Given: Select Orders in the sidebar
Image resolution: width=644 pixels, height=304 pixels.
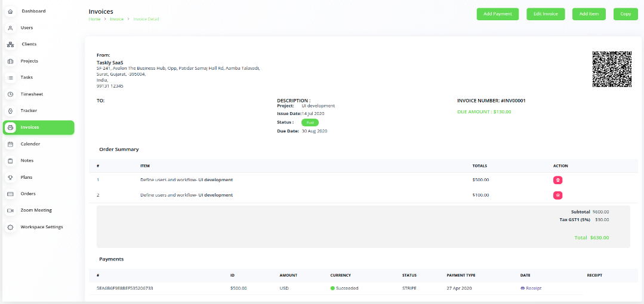Looking at the screenshot, I should (28, 194).
